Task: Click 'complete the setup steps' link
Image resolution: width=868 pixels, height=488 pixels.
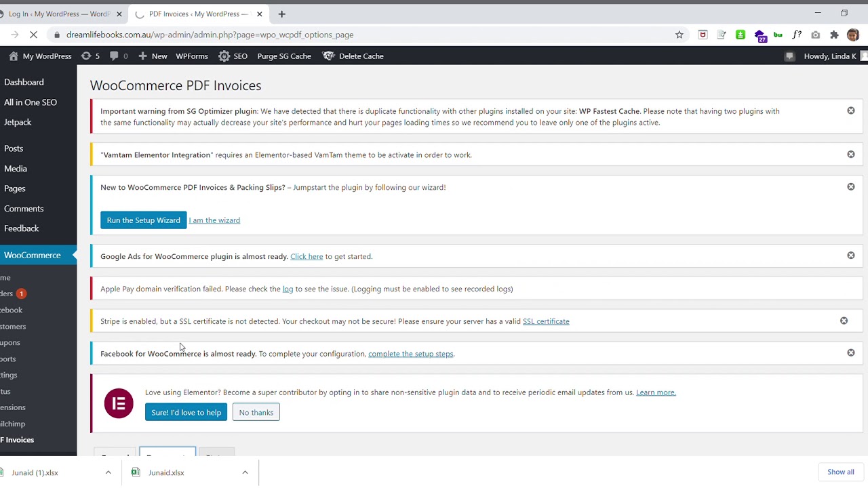Action: 410,354
